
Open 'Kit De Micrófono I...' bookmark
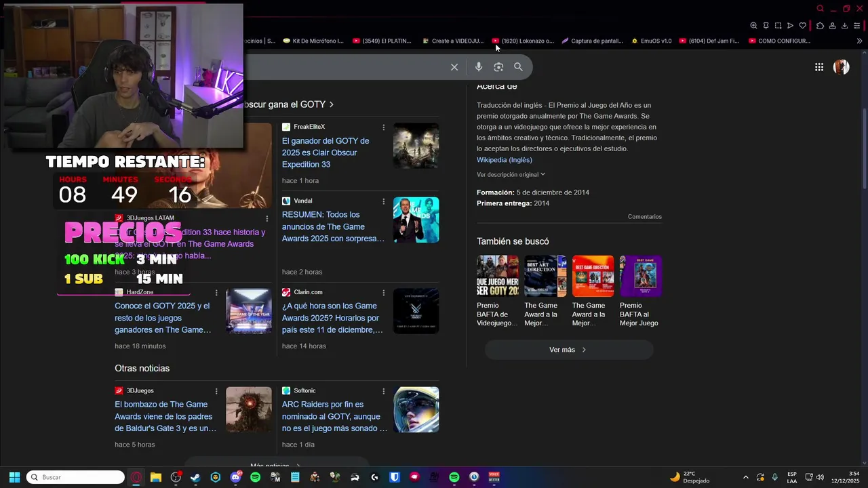(x=313, y=41)
